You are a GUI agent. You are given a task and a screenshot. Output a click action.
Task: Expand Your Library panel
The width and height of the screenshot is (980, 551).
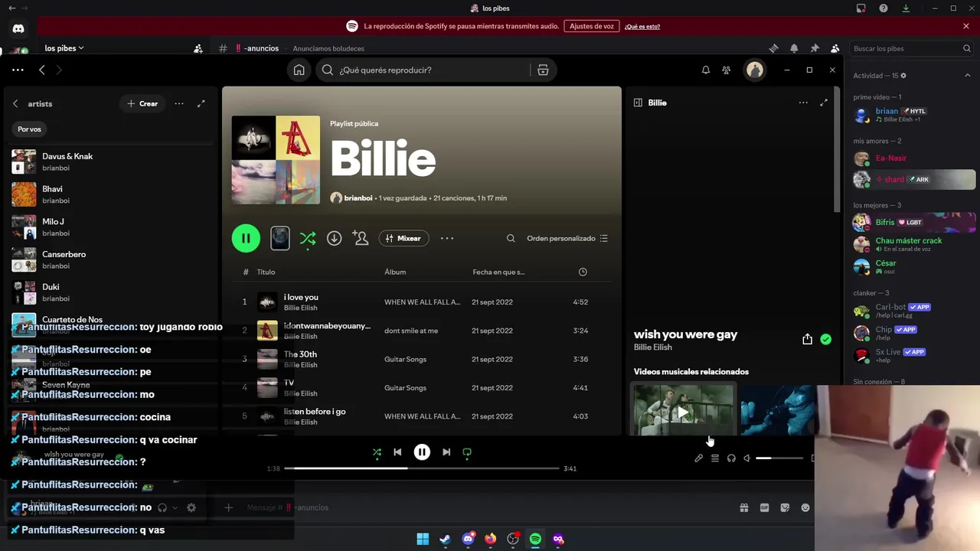pos(201,103)
